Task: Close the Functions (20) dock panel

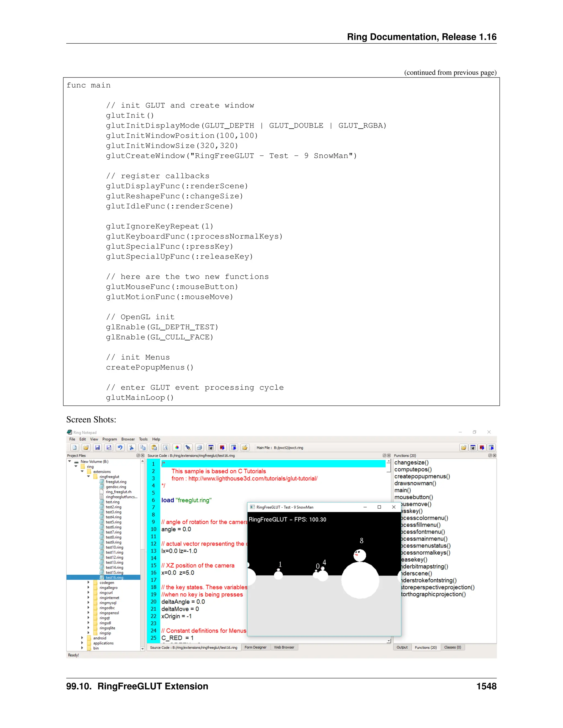Action: (x=495, y=455)
